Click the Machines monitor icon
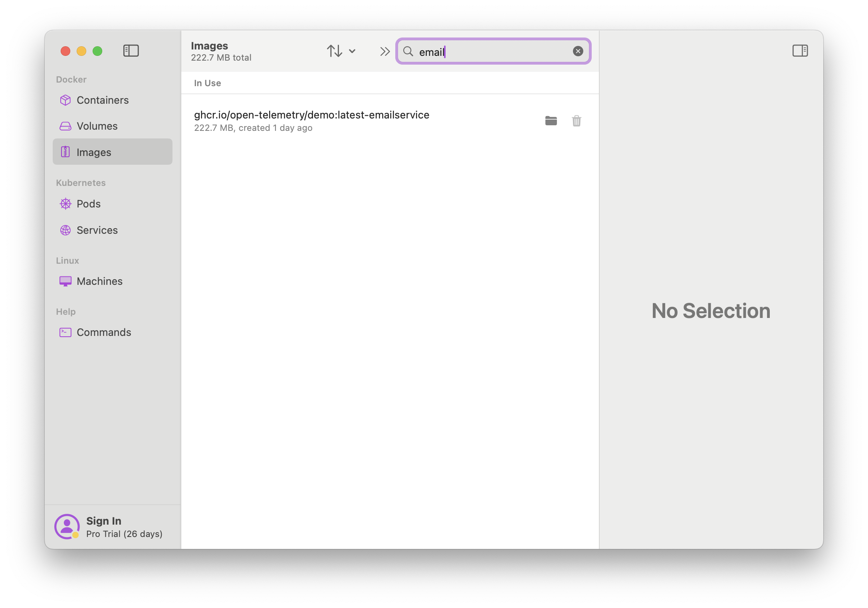 pyautogui.click(x=65, y=281)
